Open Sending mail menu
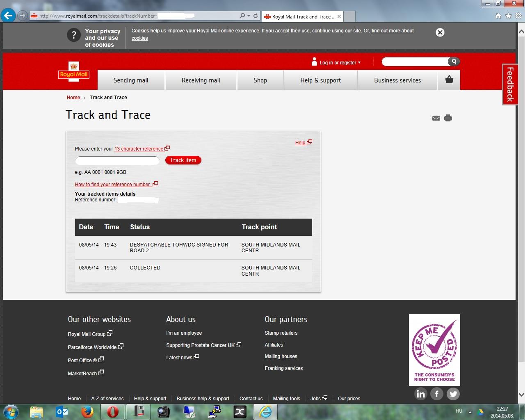 [x=131, y=80]
